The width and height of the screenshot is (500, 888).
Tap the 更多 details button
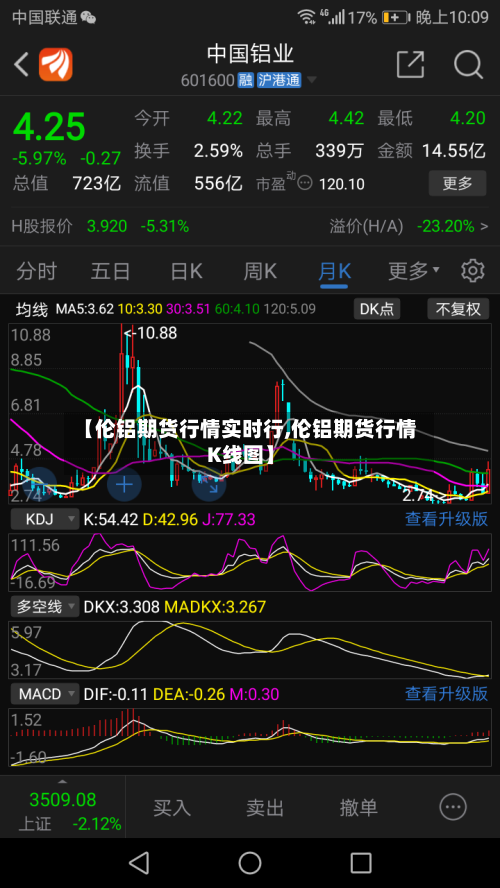point(457,183)
